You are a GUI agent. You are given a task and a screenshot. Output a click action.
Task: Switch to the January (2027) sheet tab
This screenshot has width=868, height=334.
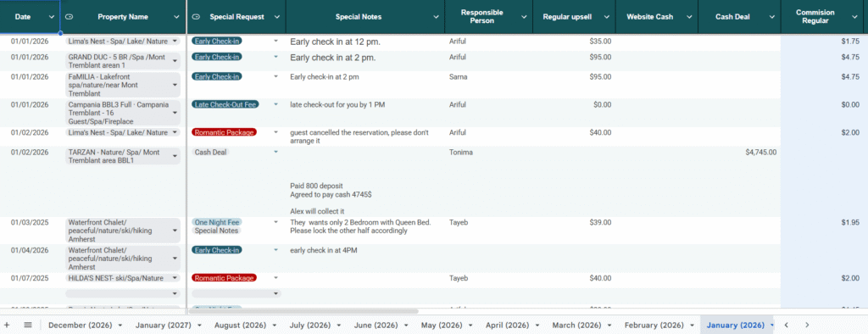pyautogui.click(x=163, y=326)
